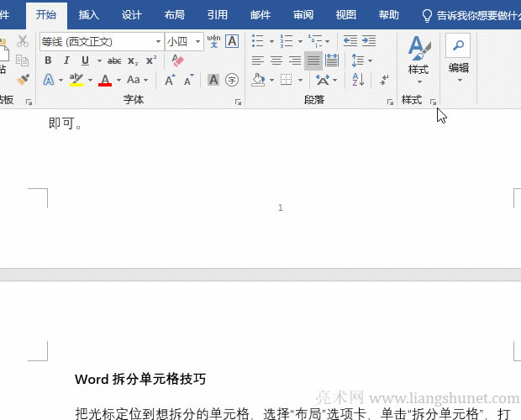Image resolution: width=521 pixels, height=420 pixels.
Task: Toggle bold formatting
Action: [48, 60]
